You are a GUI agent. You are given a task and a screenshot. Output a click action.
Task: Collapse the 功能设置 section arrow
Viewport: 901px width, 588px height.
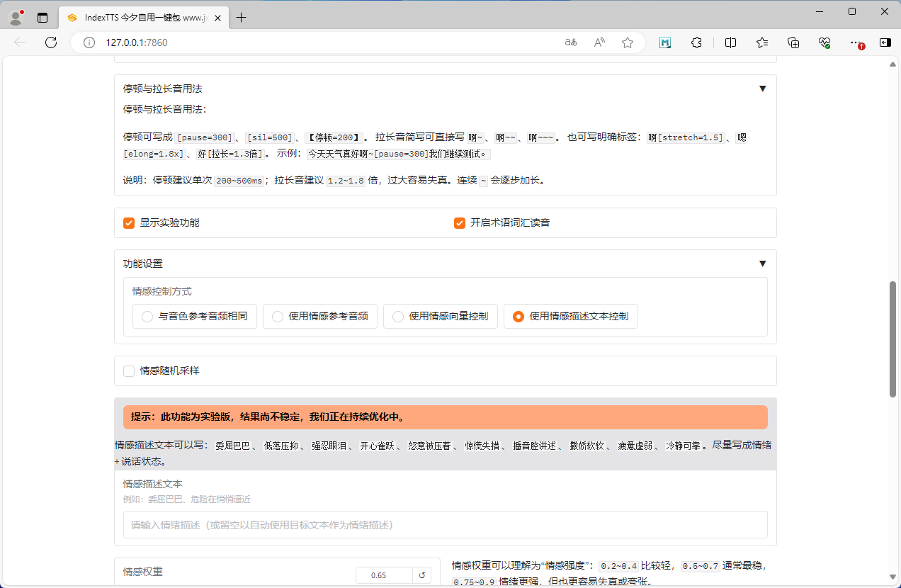tap(762, 264)
